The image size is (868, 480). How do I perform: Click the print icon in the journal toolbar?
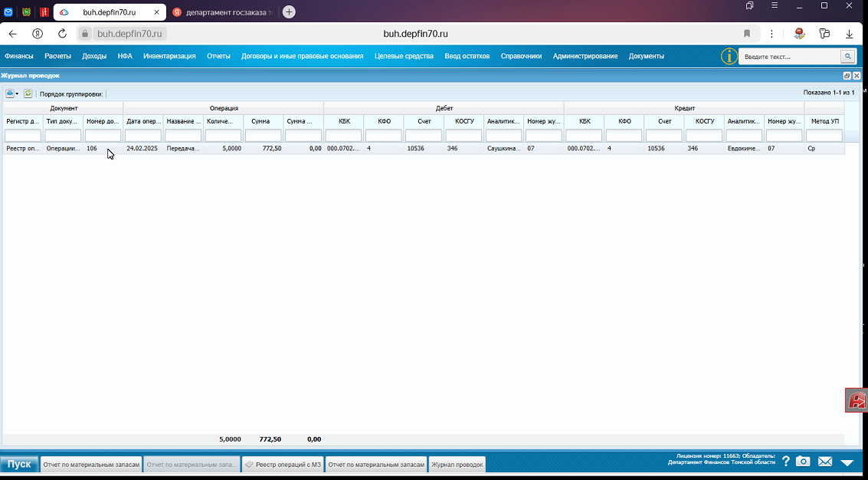pyautogui.click(x=9, y=94)
